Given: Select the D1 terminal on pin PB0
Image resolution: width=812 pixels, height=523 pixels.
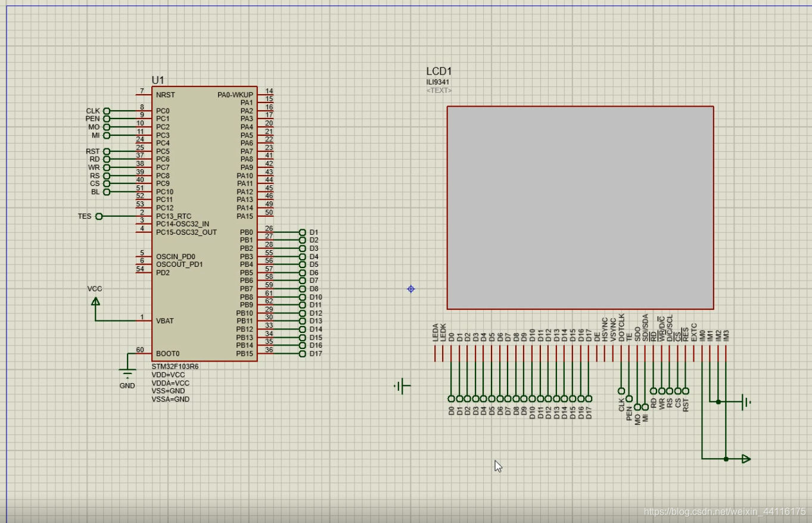Looking at the screenshot, I should tap(302, 232).
